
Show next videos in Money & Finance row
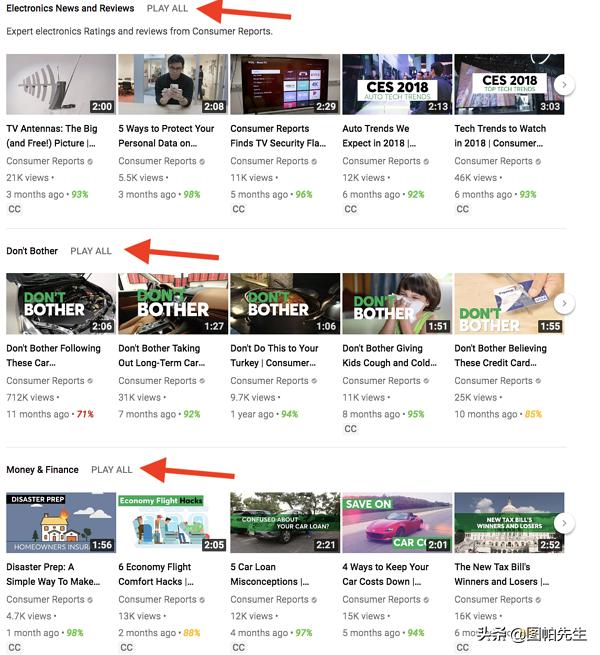[x=564, y=523]
